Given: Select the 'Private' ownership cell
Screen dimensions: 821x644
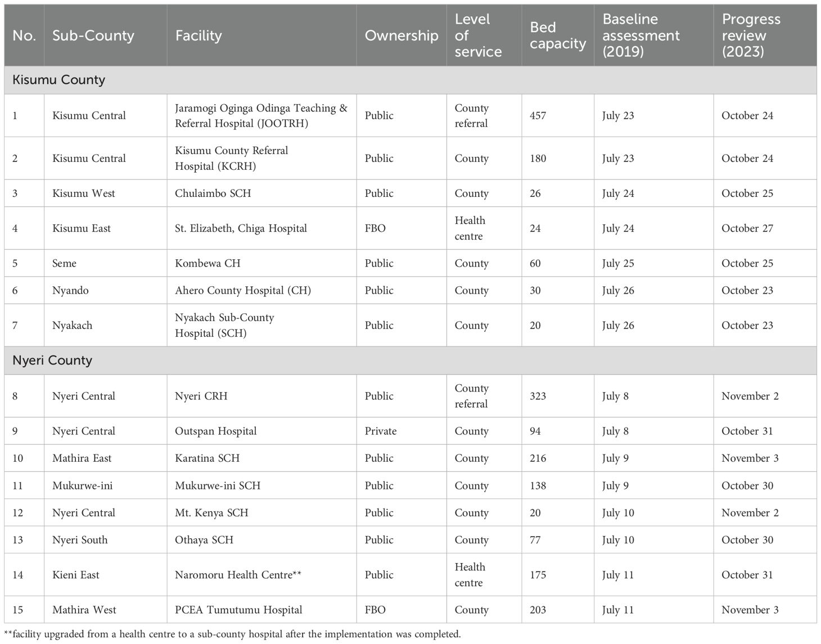Looking at the screenshot, I should (x=381, y=431).
